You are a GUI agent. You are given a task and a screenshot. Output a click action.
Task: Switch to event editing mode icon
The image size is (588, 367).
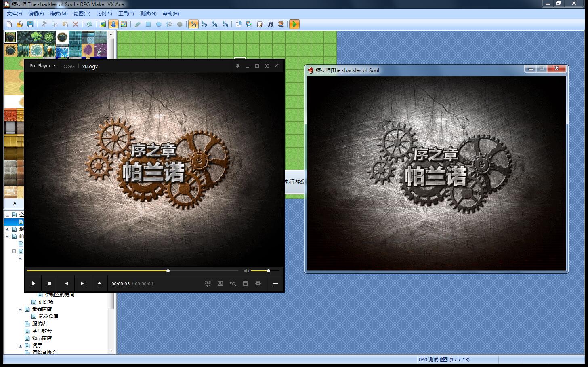click(x=113, y=24)
